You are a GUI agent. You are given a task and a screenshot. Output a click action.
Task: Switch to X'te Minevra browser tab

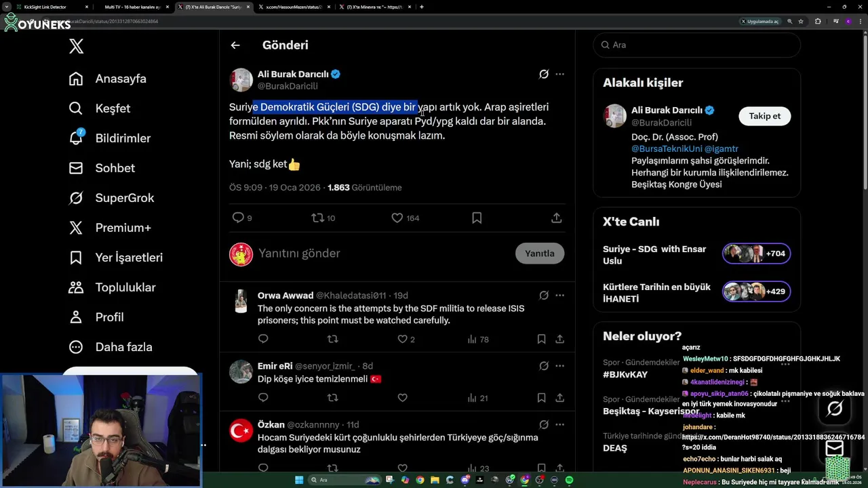[374, 7]
